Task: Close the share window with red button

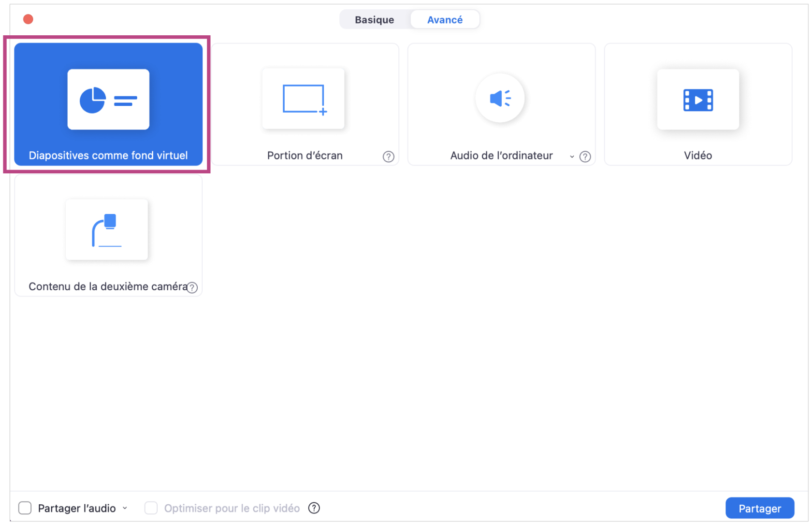Action: point(28,19)
